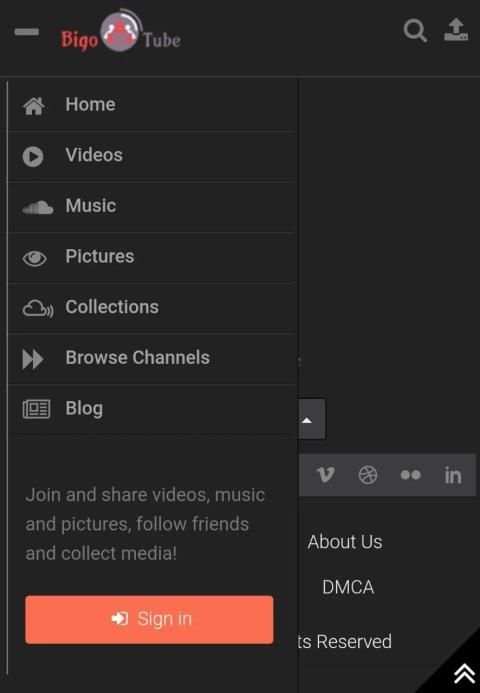This screenshot has width=480, height=693.
Task: Open the DMCA link
Action: click(x=348, y=587)
